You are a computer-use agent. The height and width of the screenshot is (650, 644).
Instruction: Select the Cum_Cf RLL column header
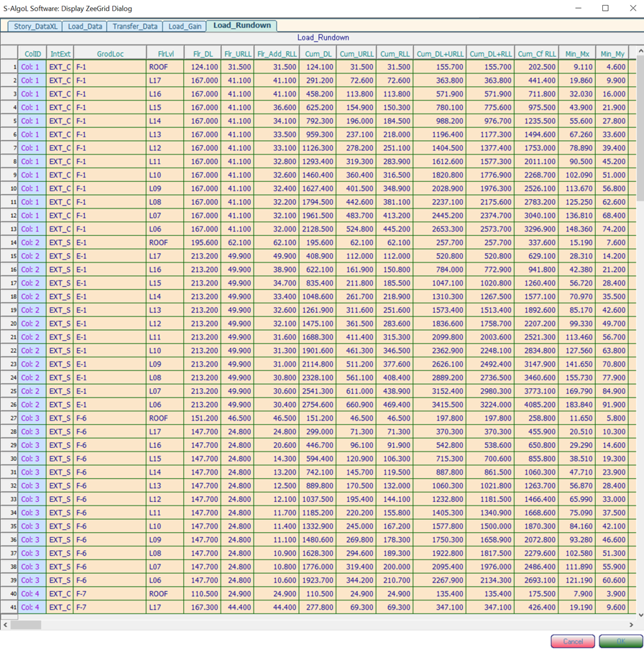click(x=537, y=53)
